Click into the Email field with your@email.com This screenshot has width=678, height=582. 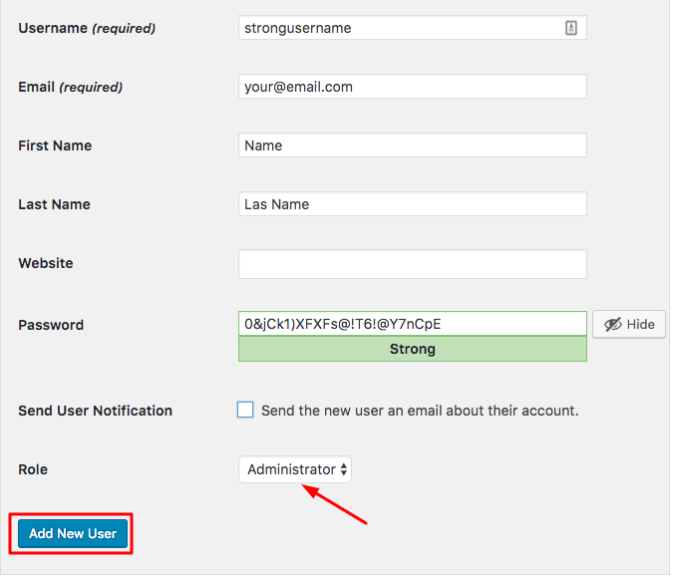412,87
